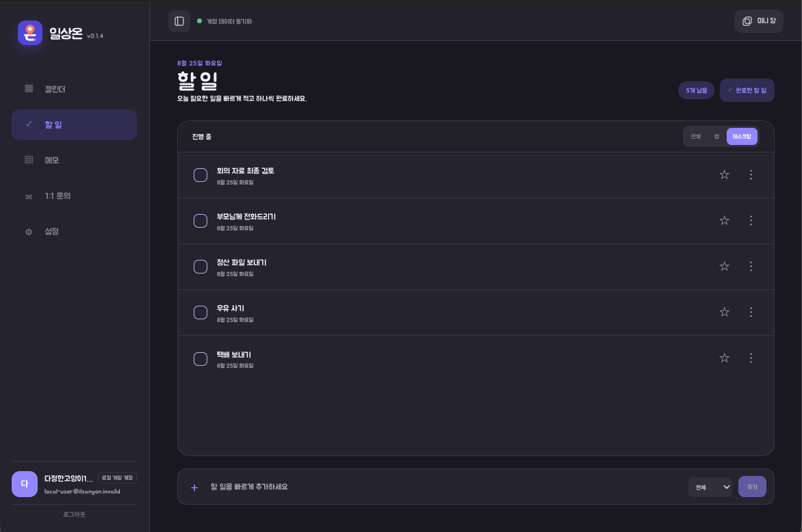Click the 일상온 app logo
This screenshot has height=532, width=802.
click(x=30, y=34)
